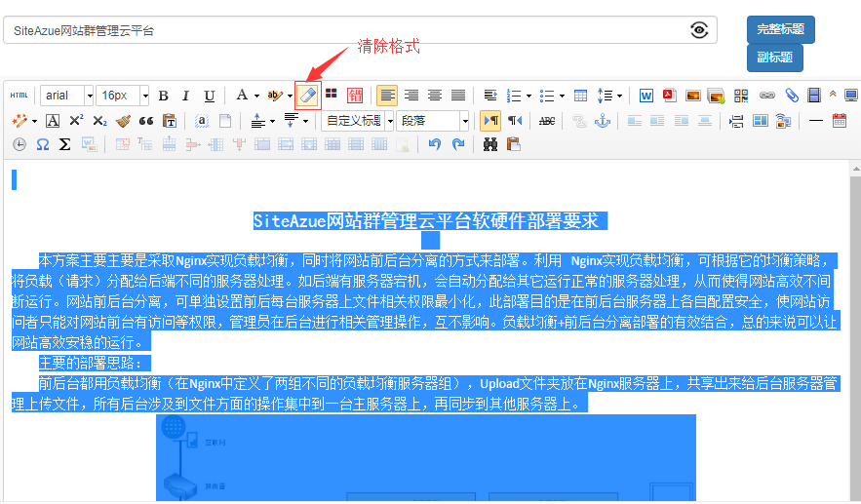Click the attachment paperclip icon

[791, 96]
